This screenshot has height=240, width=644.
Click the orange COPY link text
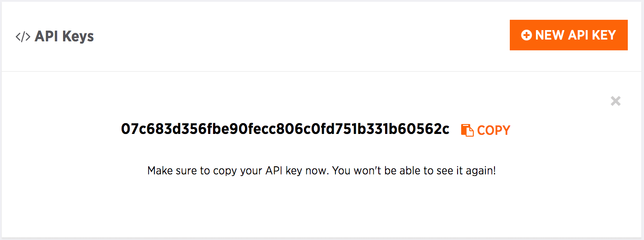pyautogui.click(x=494, y=130)
